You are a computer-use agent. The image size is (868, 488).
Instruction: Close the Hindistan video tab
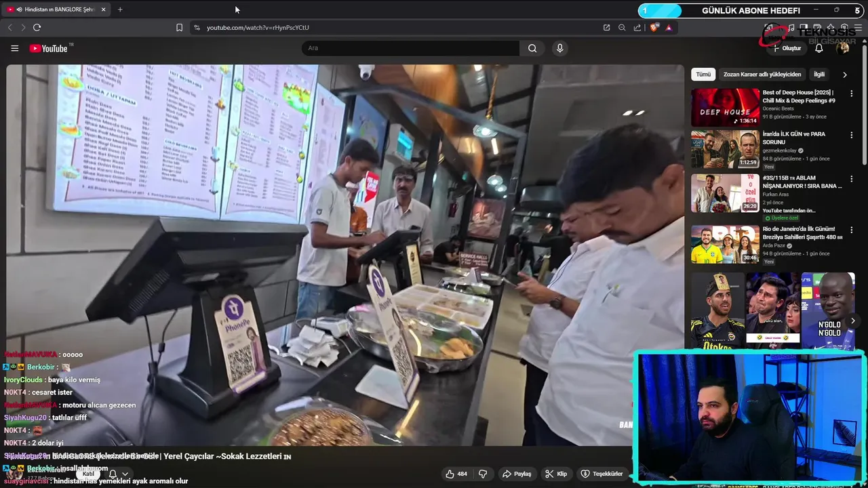(x=103, y=9)
